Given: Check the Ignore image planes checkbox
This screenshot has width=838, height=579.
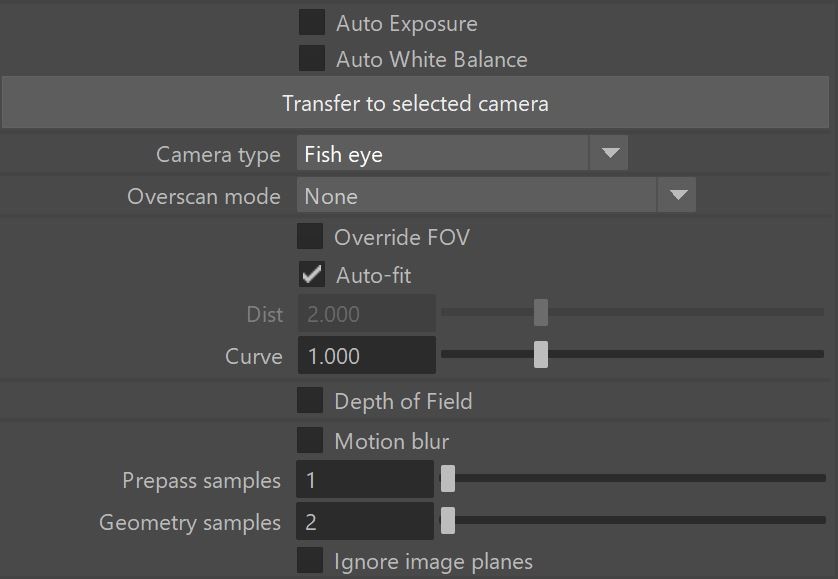Looking at the screenshot, I should pyautogui.click(x=310, y=560).
